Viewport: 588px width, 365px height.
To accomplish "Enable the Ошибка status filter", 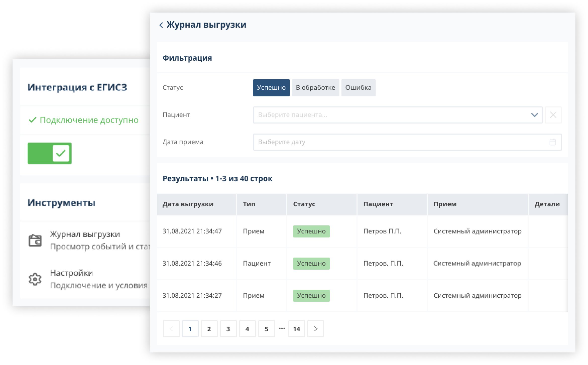I will [x=358, y=88].
